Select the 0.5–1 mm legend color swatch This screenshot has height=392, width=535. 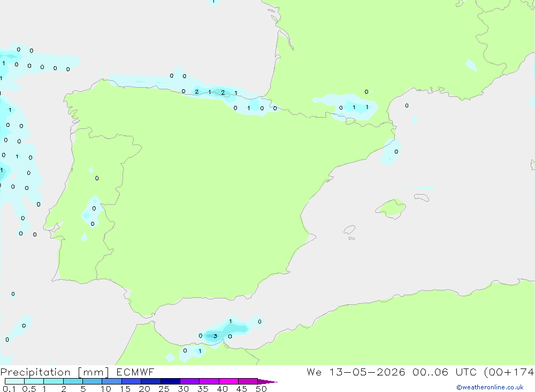pyautogui.click(x=34, y=381)
